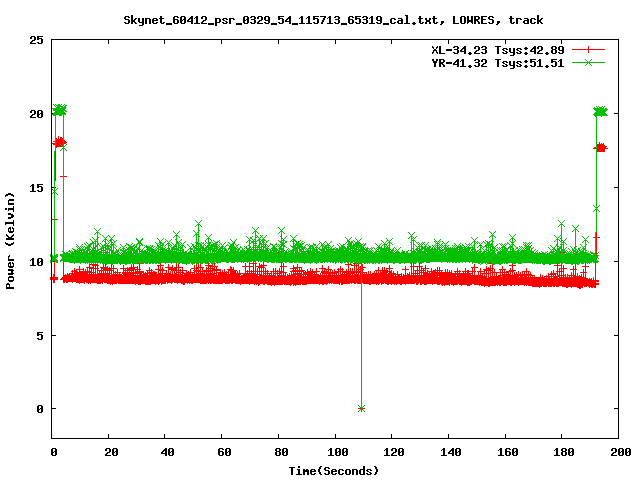Click the green YR legend line sample
The height and width of the screenshot is (480, 640).
588,62
